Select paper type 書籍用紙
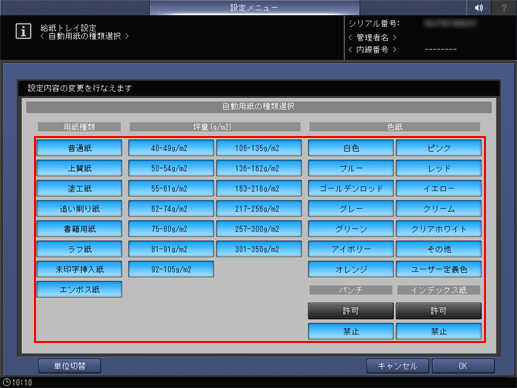This screenshot has height=388, width=517. [x=79, y=229]
